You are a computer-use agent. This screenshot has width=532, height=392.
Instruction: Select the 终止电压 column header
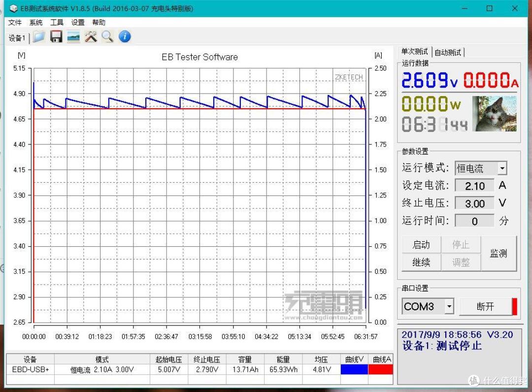[207, 359]
